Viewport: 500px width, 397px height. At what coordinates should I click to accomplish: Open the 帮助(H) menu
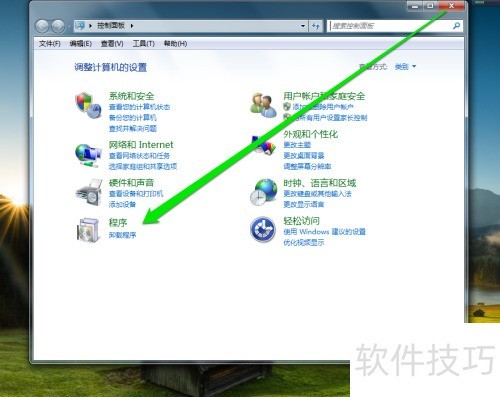pyautogui.click(x=175, y=44)
